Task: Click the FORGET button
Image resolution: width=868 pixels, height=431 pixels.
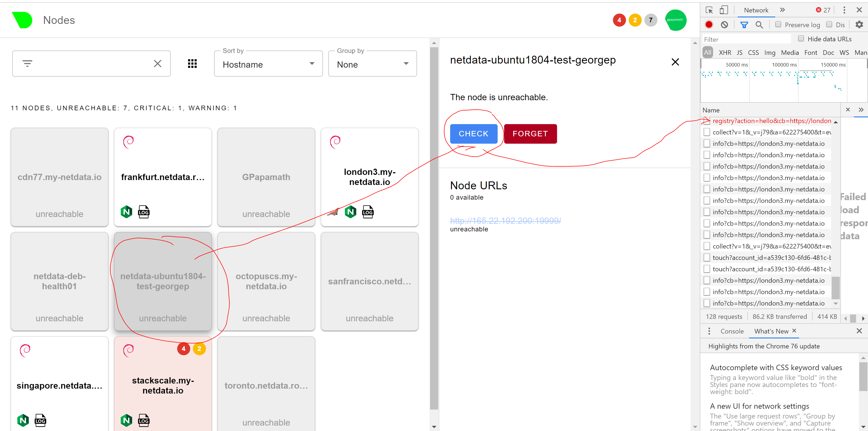Action: 530,134
